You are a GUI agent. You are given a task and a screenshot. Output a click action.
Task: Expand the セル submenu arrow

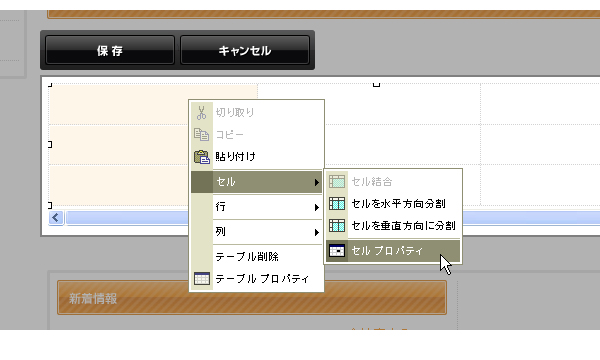point(316,182)
